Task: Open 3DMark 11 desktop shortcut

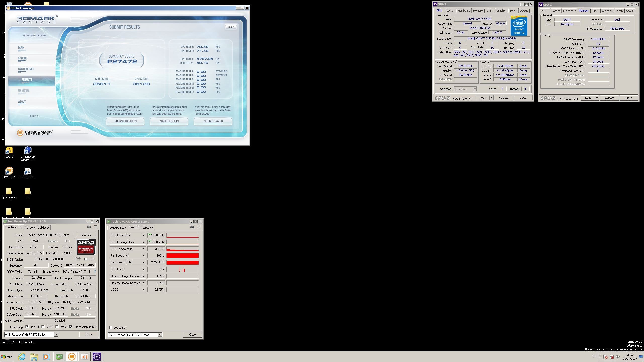Action: 9,173
